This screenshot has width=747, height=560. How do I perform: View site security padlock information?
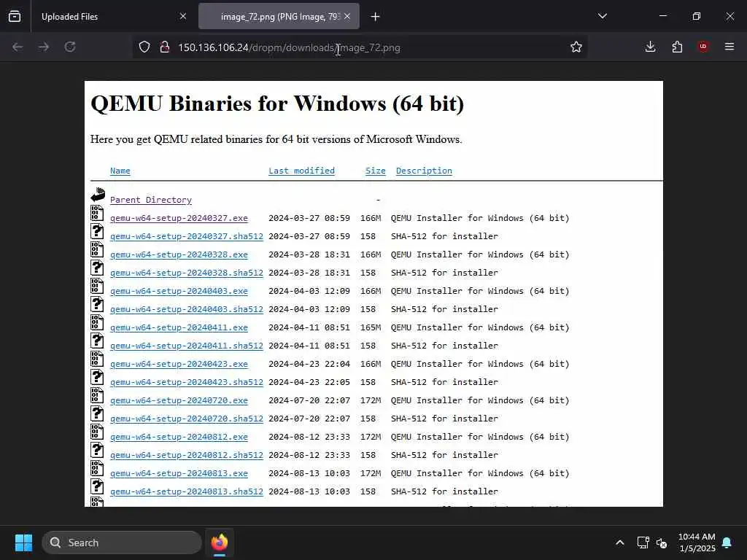coord(165,47)
